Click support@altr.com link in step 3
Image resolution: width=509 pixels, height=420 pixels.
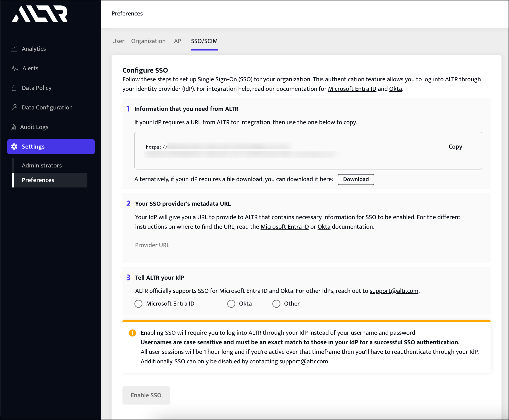pos(394,291)
